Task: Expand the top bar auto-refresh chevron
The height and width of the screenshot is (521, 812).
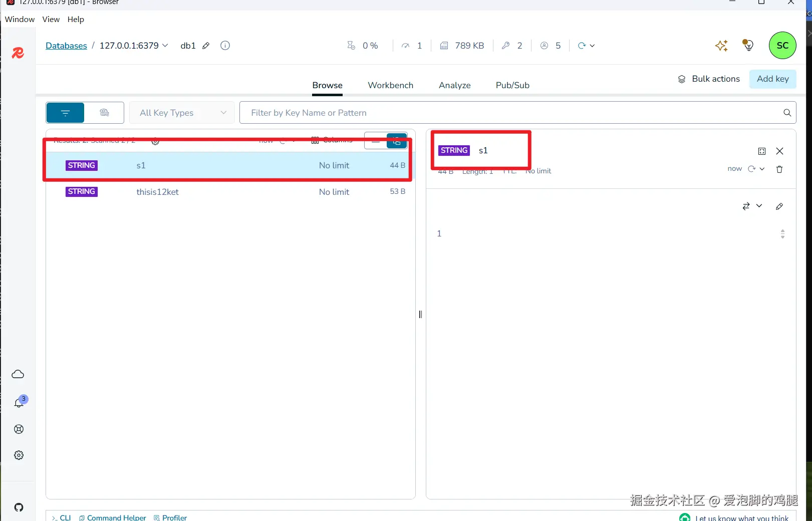Action: click(x=592, y=46)
